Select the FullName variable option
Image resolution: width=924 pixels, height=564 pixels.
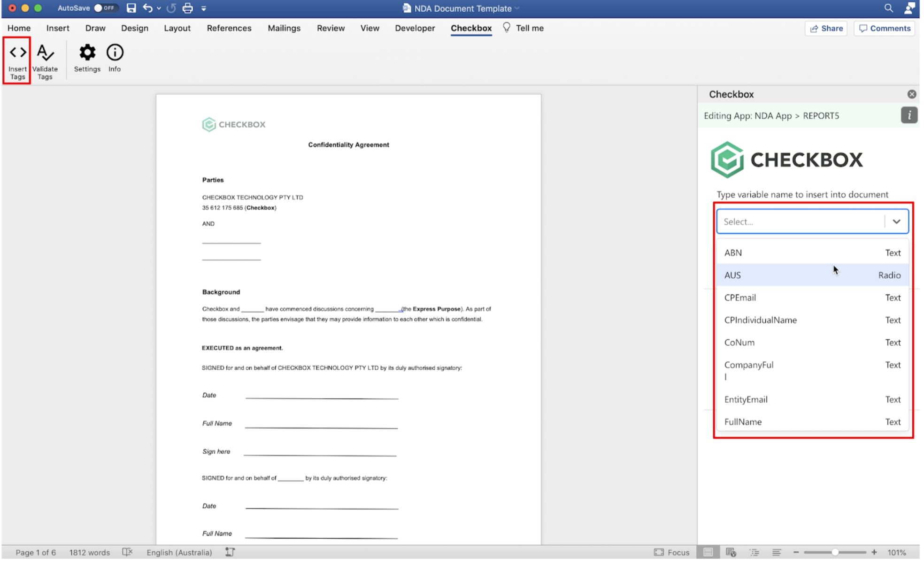[x=812, y=422]
